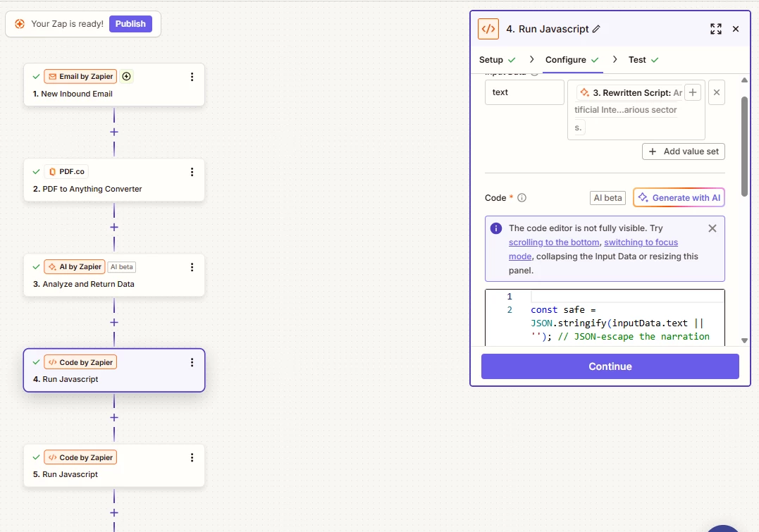Open options menu for Analyze and Return Data
The image size is (759, 532).
(192, 267)
